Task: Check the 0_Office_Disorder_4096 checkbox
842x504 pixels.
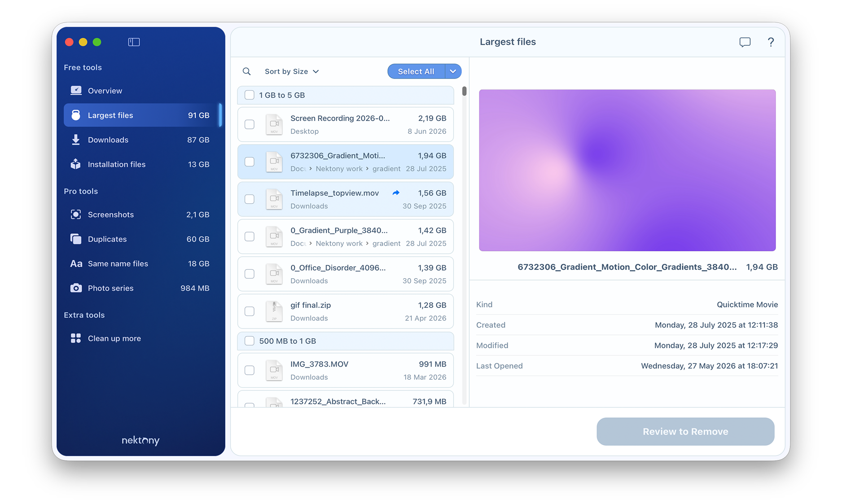Action: (249, 274)
